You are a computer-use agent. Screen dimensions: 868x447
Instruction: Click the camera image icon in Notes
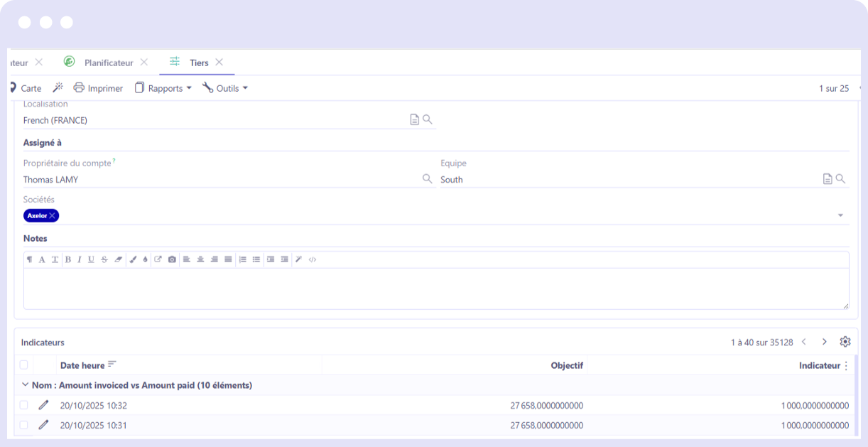click(x=172, y=259)
